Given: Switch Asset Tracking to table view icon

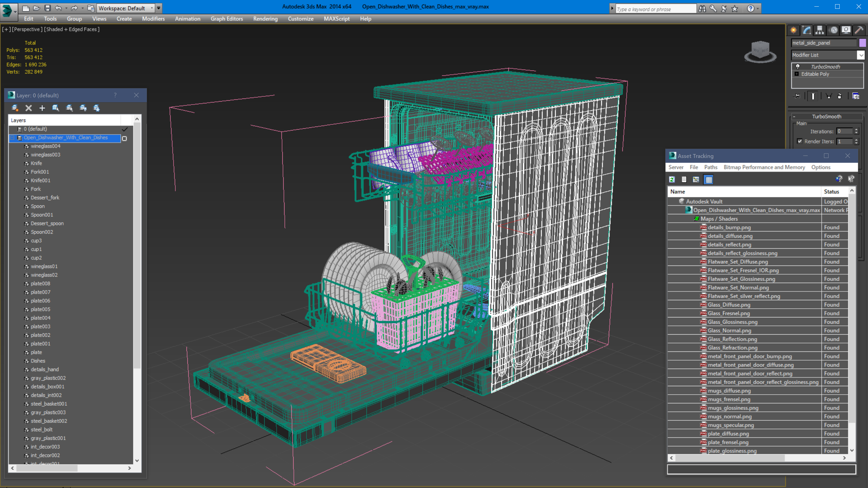Looking at the screenshot, I should pos(709,180).
